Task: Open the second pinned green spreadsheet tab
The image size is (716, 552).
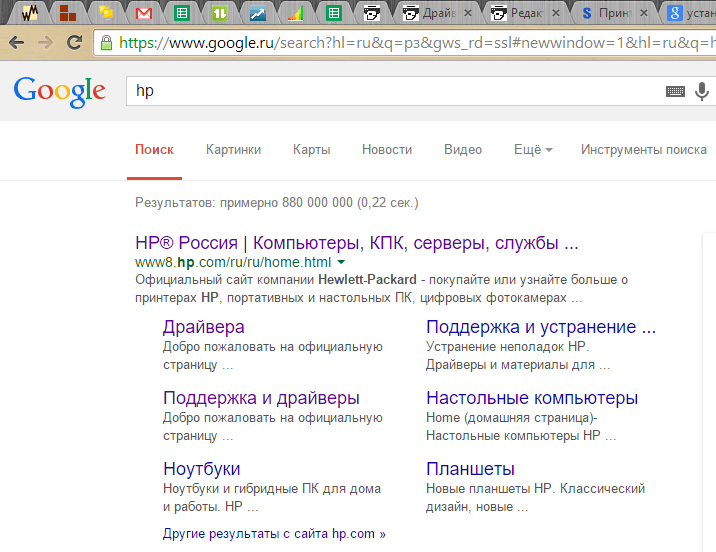Action: 334,13
